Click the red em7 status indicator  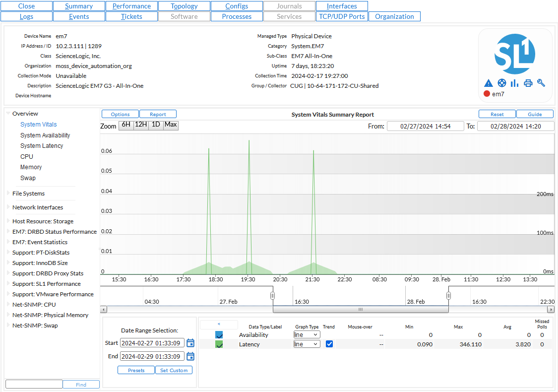click(487, 93)
